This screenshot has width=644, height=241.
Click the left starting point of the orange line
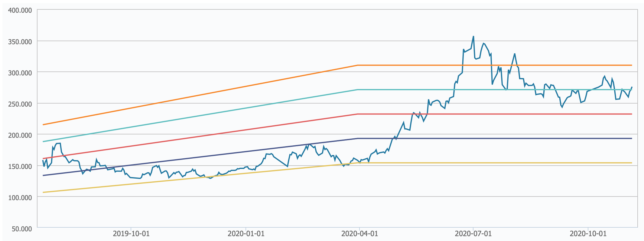tap(43, 125)
